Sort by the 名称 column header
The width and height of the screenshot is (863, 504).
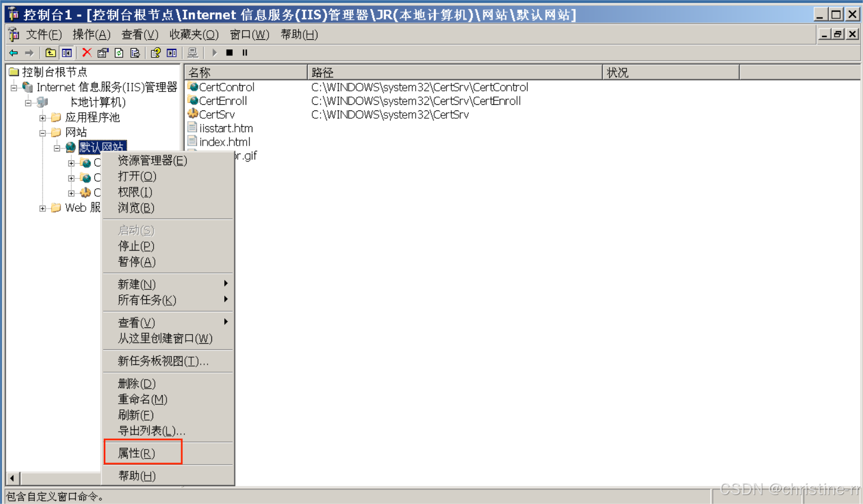click(x=246, y=72)
